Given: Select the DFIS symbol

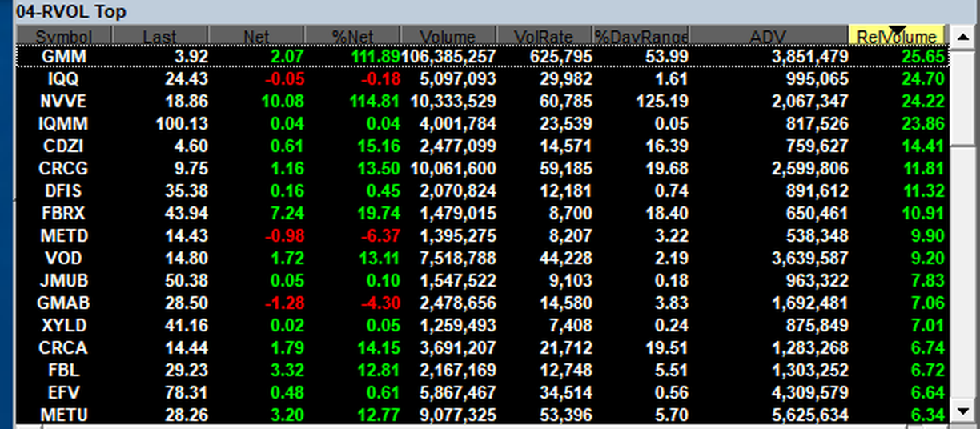Looking at the screenshot, I should coord(64,191).
